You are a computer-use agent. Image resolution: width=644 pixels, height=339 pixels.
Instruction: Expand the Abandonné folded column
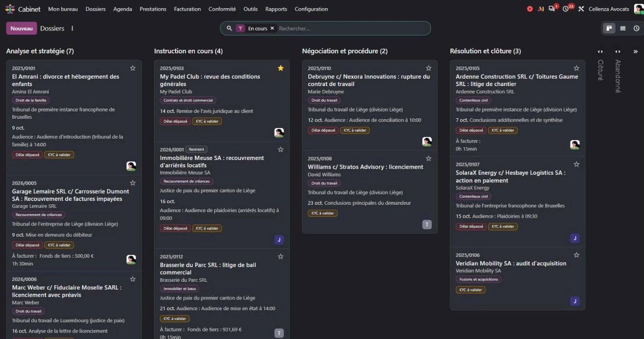click(x=618, y=52)
